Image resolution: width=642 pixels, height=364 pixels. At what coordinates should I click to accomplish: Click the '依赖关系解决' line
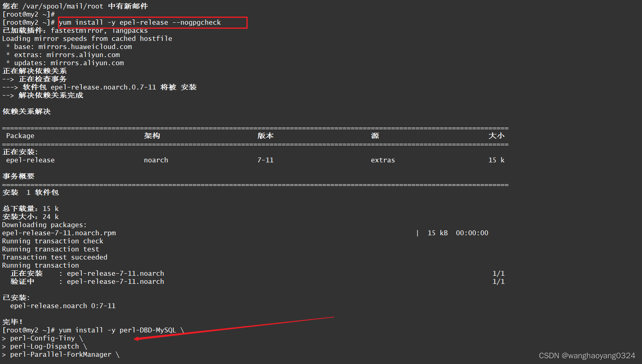click(27, 112)
